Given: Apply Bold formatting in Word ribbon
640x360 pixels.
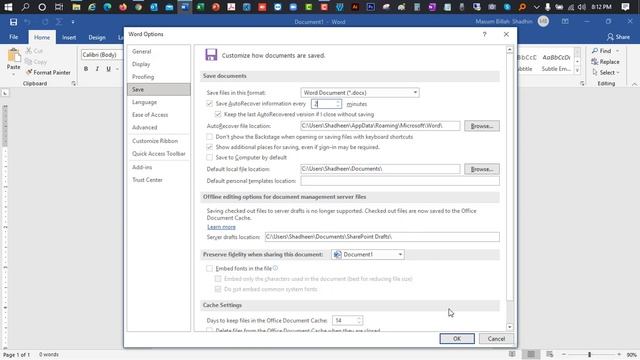Looking at the screenshot, I should point(86,69).
